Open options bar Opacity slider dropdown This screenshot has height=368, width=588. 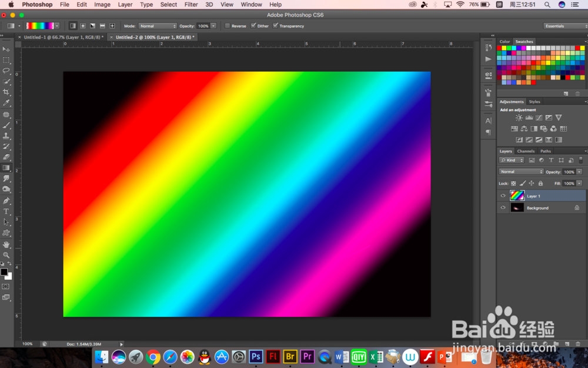(x=213, y=26)
